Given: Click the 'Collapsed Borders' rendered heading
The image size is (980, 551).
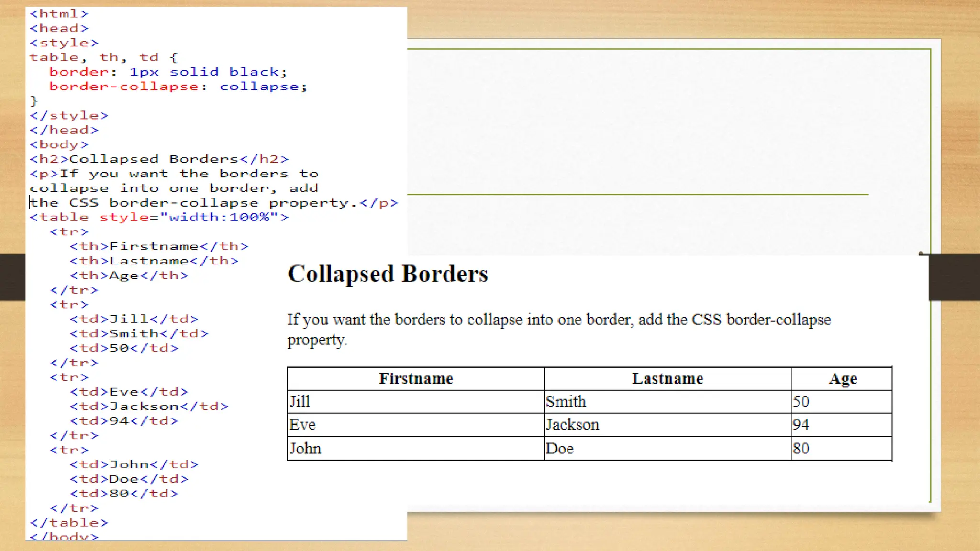Looking at the screenshot, I should [387, 274].
